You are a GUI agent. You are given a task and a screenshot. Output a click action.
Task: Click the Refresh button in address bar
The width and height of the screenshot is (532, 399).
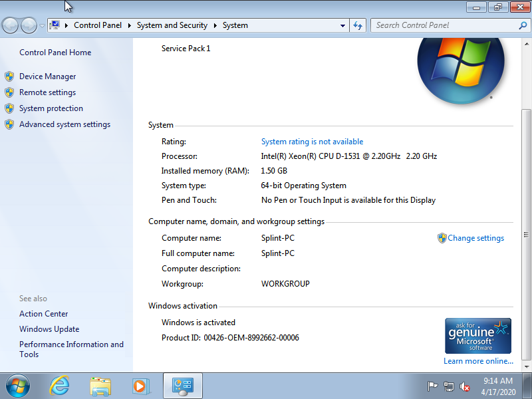click(358, 25)
